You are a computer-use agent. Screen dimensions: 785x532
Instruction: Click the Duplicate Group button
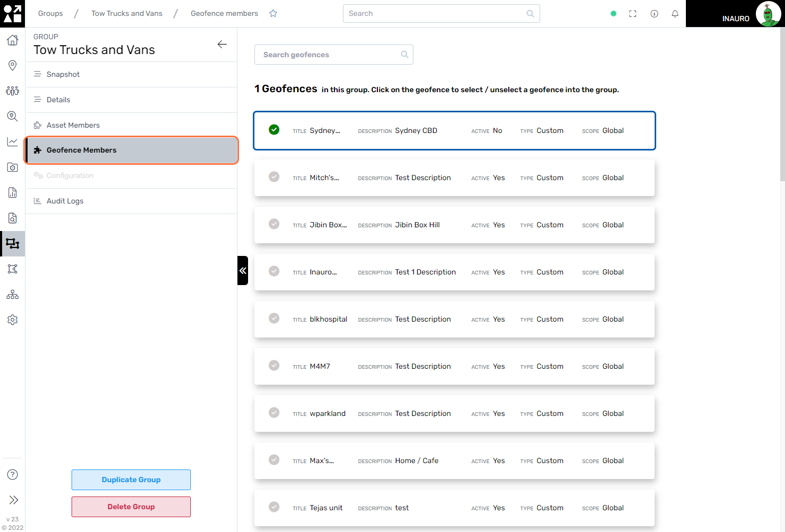pos(131,480)
